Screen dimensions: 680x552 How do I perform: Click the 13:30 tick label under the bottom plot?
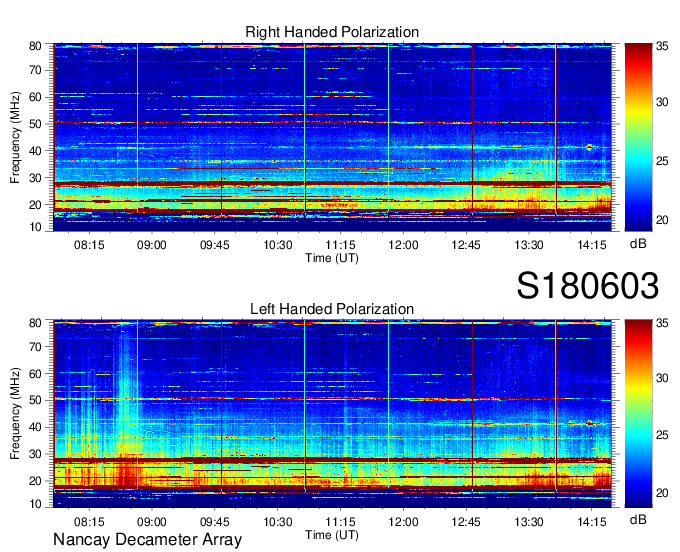529,522
